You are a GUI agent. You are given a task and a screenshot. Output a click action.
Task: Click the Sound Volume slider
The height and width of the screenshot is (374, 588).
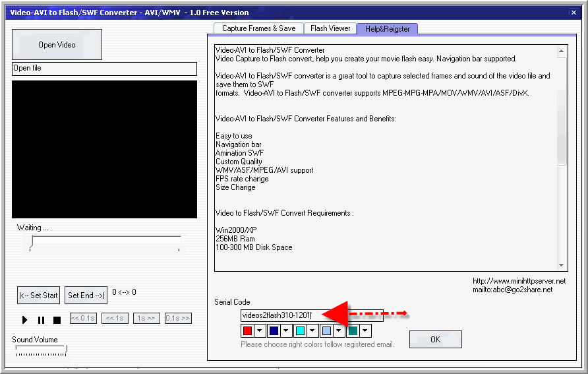pyautogui.click(x=40, y=350)
